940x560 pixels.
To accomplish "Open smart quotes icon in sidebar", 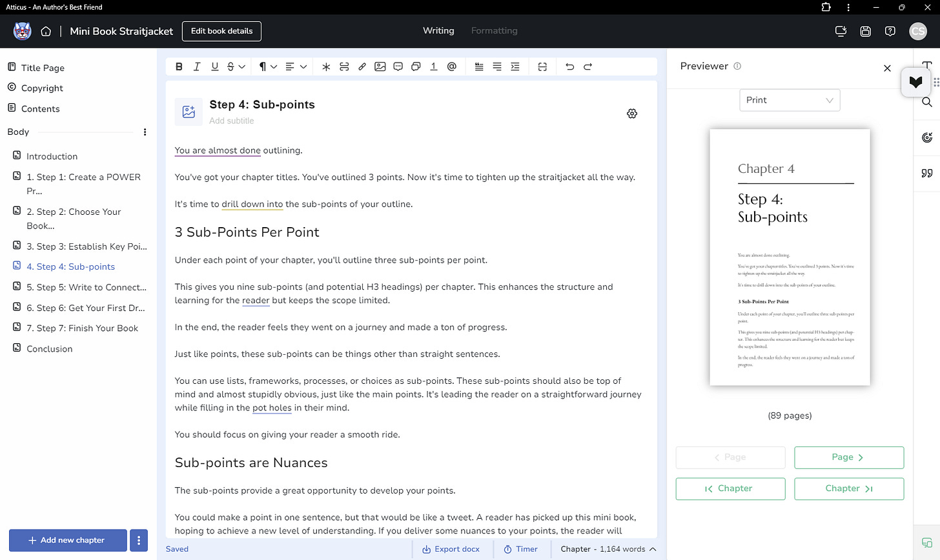I will (927, 173).
